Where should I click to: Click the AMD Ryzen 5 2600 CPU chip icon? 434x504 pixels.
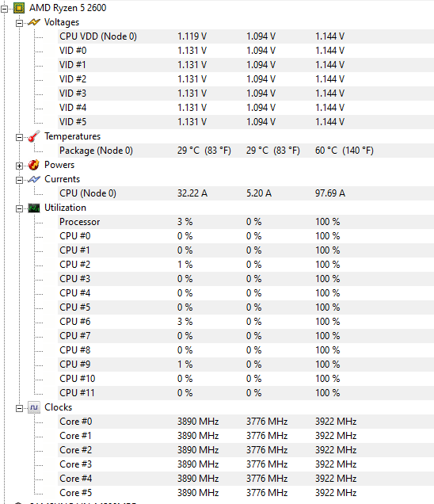click(19, 9)
